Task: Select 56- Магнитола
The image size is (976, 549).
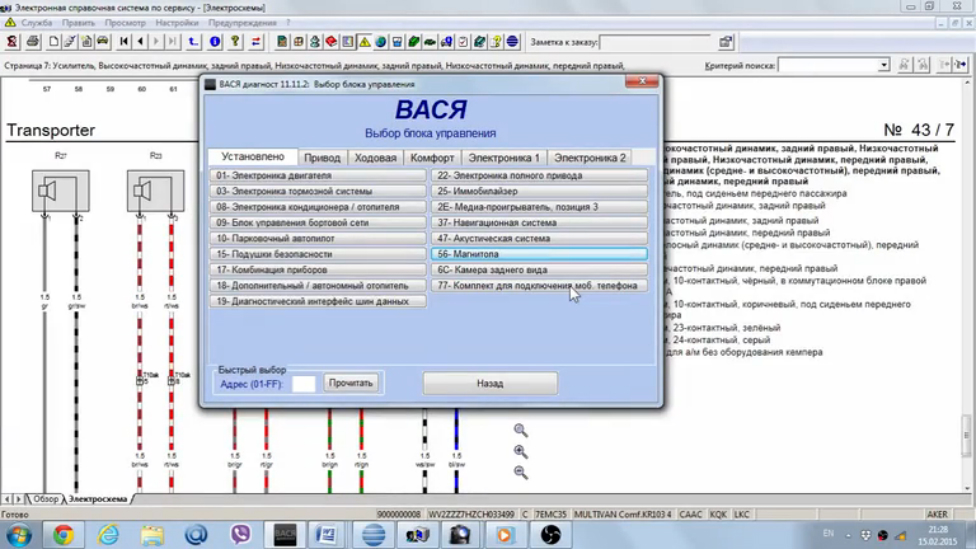Action: pyautogui.click(x=539, y=254)
